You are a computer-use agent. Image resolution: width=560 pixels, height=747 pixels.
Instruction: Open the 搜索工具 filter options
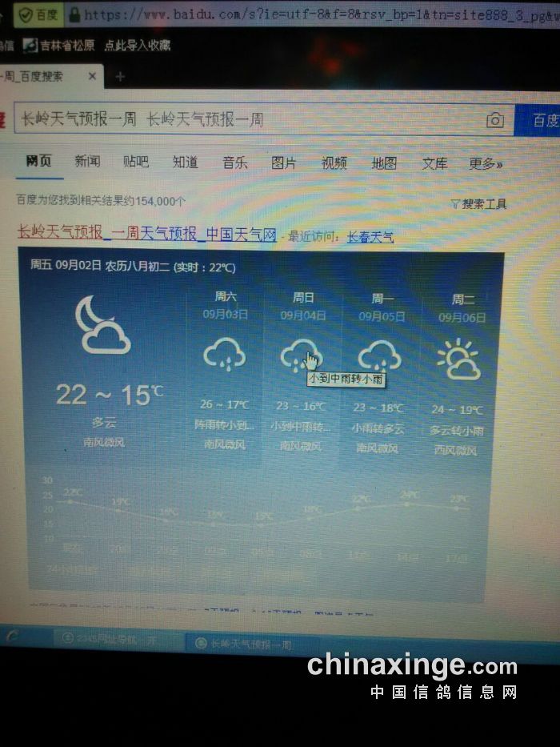[478, 204]
